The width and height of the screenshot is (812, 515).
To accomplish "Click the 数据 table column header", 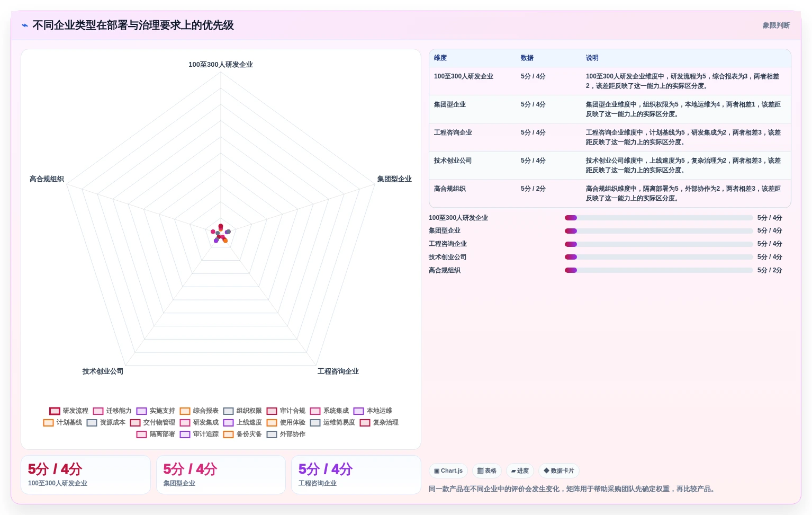I will tap(527, 58).
